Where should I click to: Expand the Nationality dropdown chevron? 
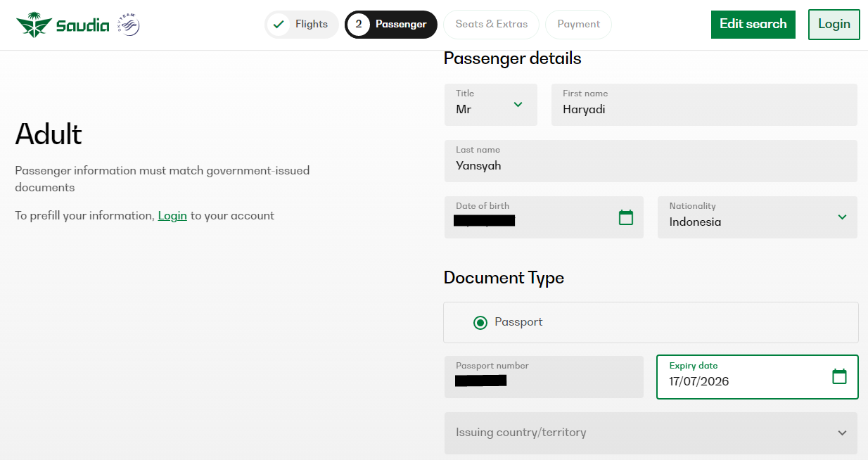(x=842, y=217)
